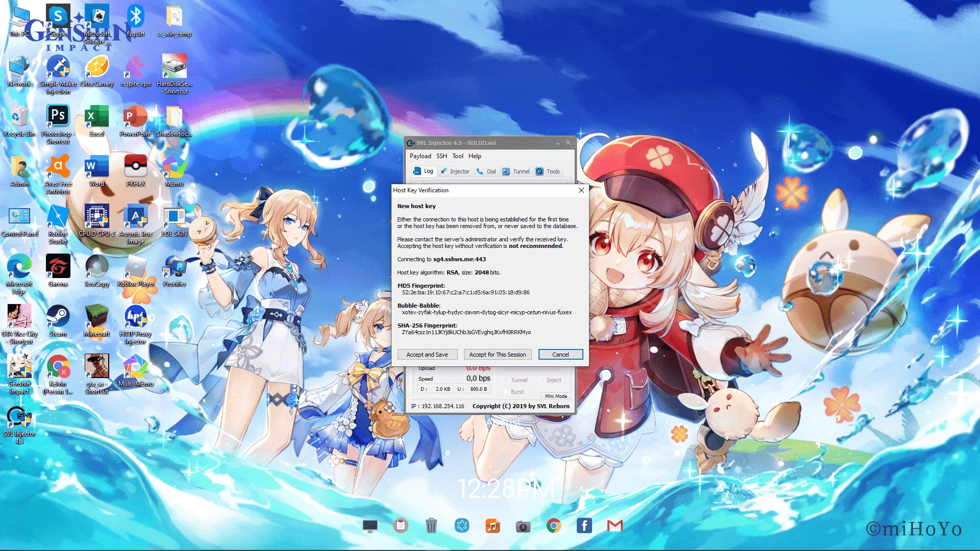Launch Word desktop icon
The width and height of the screenshot is (980, 551).
(97, 171)
